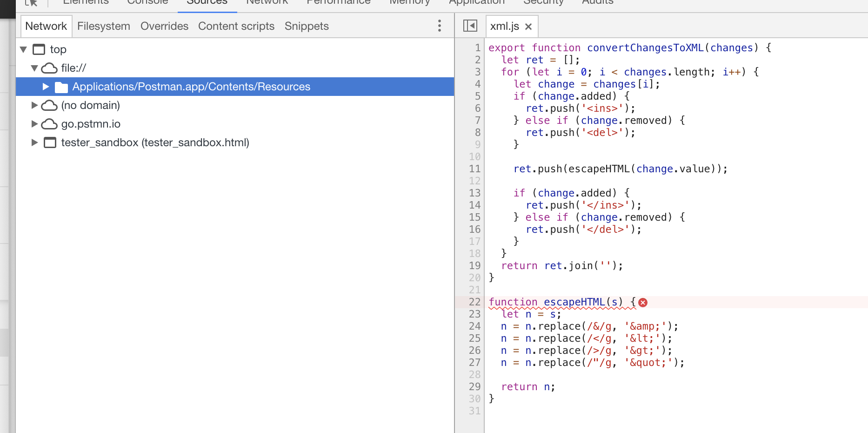Click the escapeHTML function name on line 22
The width and height of the screenshot is (868, 433).
(574, 302)
